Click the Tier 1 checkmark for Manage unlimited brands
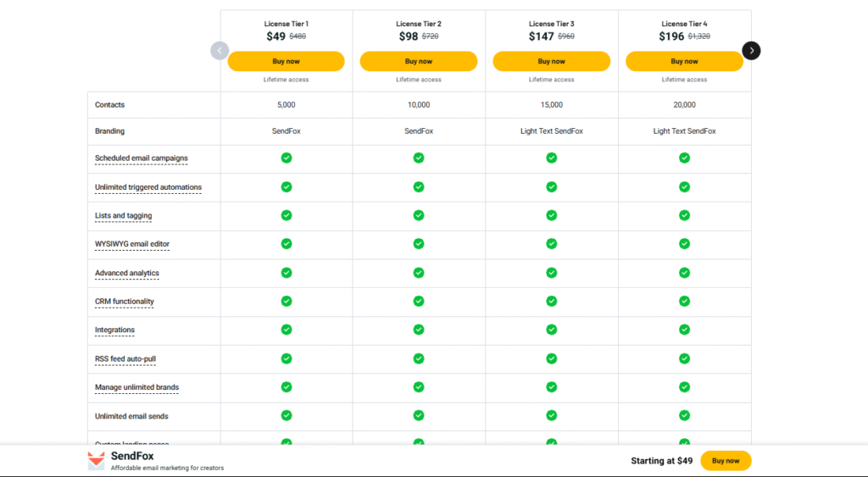Screen dimensions: 868x477 287,387
